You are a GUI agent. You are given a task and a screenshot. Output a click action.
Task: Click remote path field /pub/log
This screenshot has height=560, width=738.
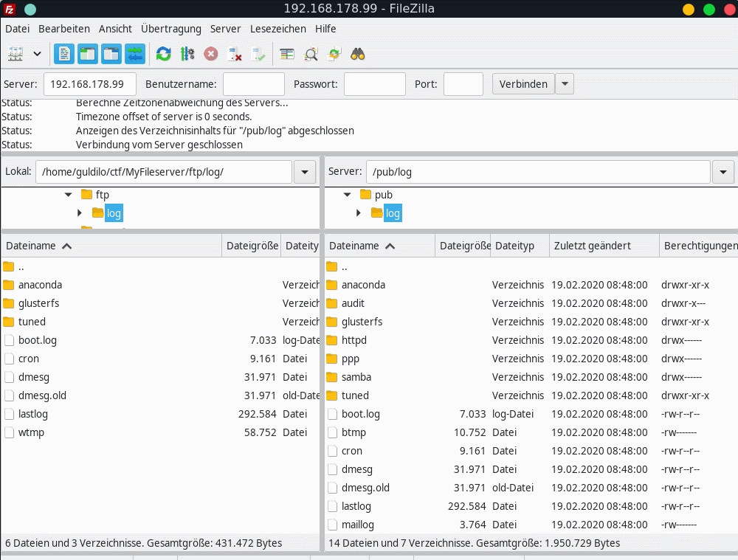pyautogui.click(x=539, y=172)
